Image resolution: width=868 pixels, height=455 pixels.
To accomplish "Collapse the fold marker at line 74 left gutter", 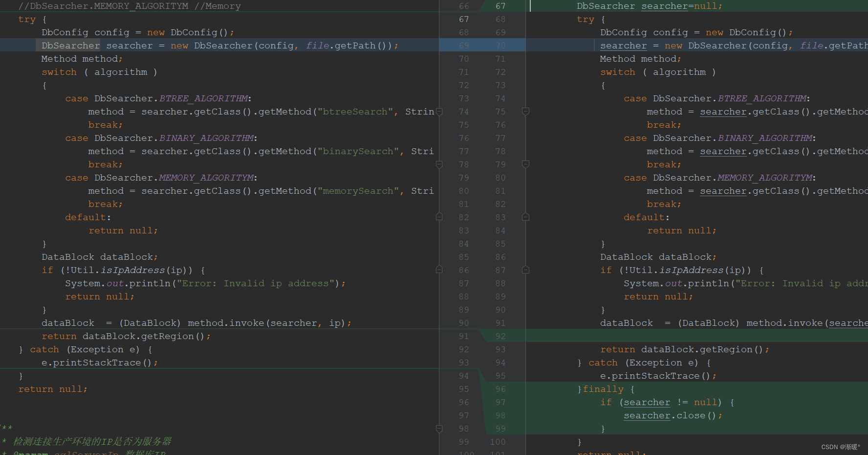I will [x=439, y=112].
